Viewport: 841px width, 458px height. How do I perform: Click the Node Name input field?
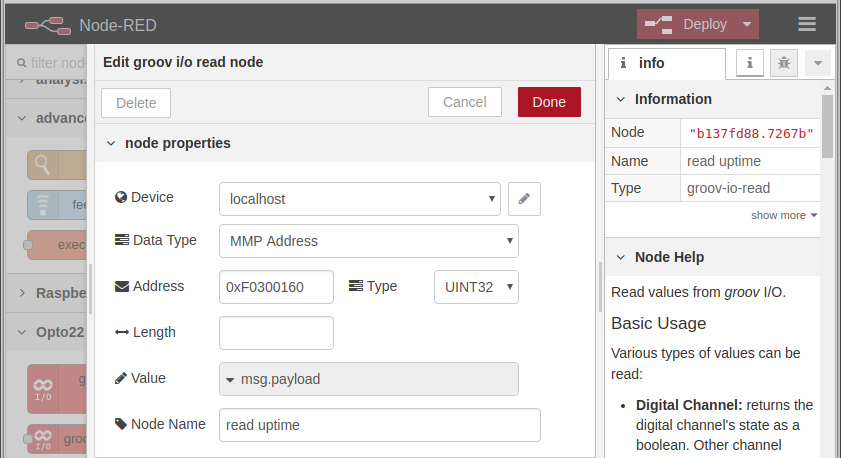click(x=380, y=425)
